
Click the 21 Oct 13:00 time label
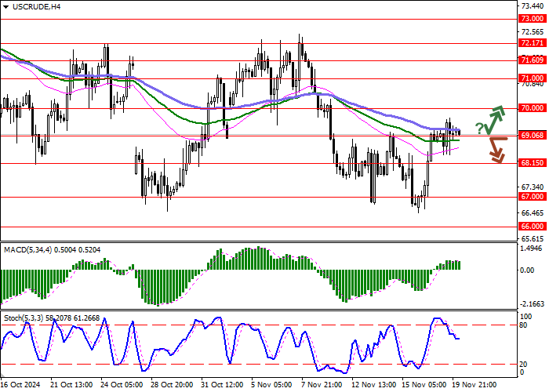(x=72, y=385)
